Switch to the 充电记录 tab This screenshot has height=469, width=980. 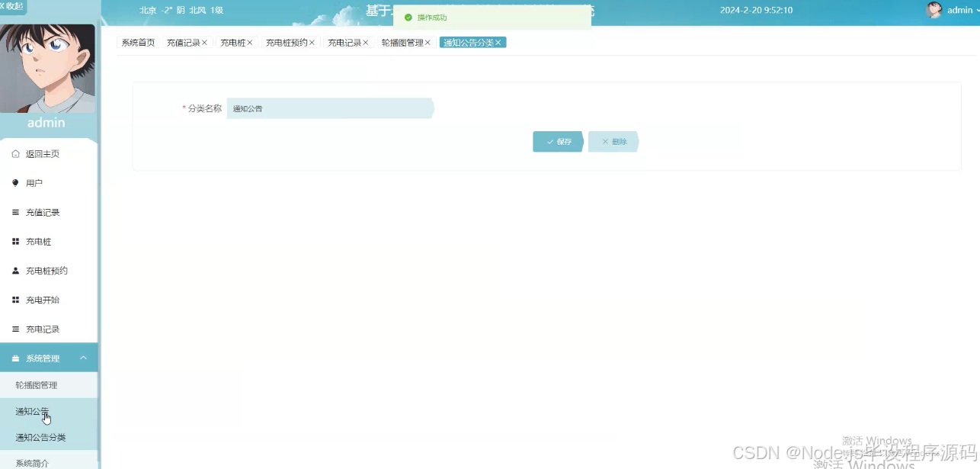pos(344,43)
